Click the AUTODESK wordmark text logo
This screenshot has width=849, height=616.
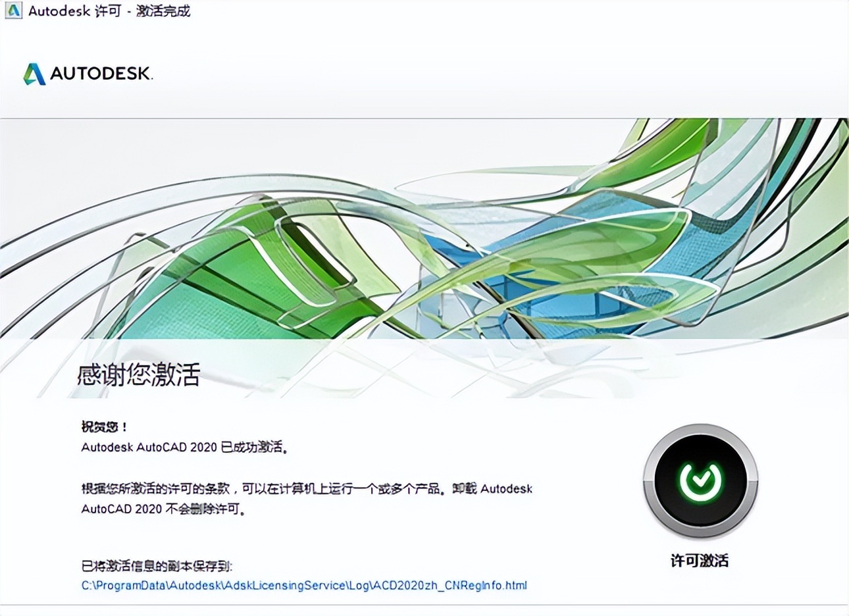(x=102, y=72)
